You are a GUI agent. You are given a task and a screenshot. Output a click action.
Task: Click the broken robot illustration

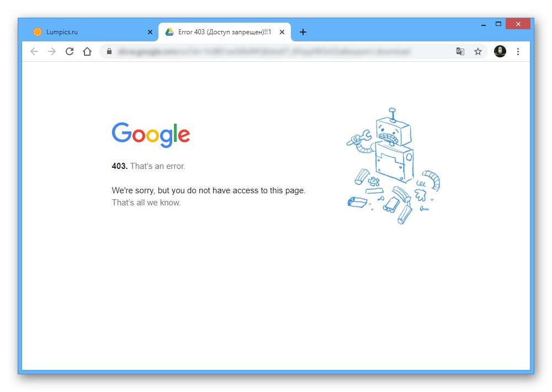[x=393, y=166]
